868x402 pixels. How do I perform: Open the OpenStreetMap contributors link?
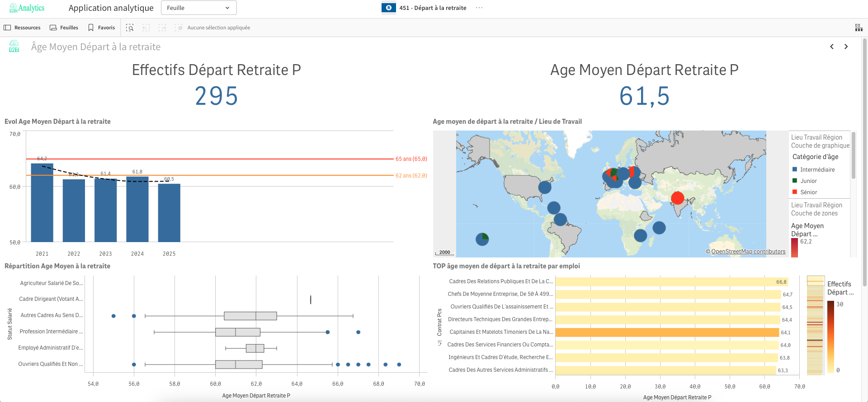tap(748, 252)
